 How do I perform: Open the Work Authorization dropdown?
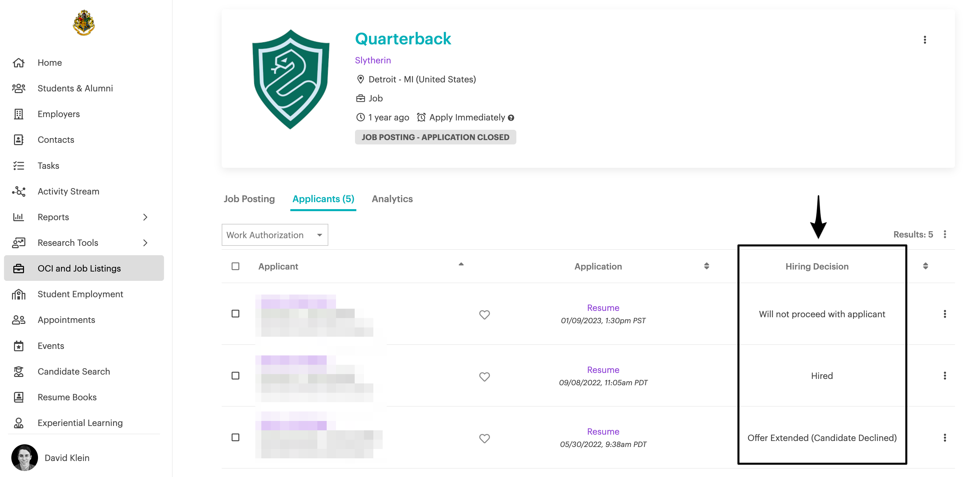click(x=275, y=235)
